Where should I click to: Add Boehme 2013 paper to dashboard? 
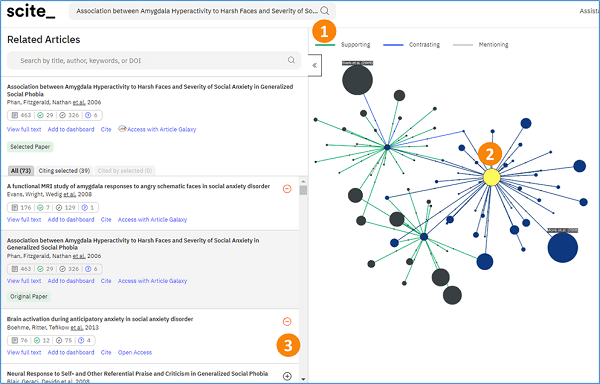coord(71,352)
